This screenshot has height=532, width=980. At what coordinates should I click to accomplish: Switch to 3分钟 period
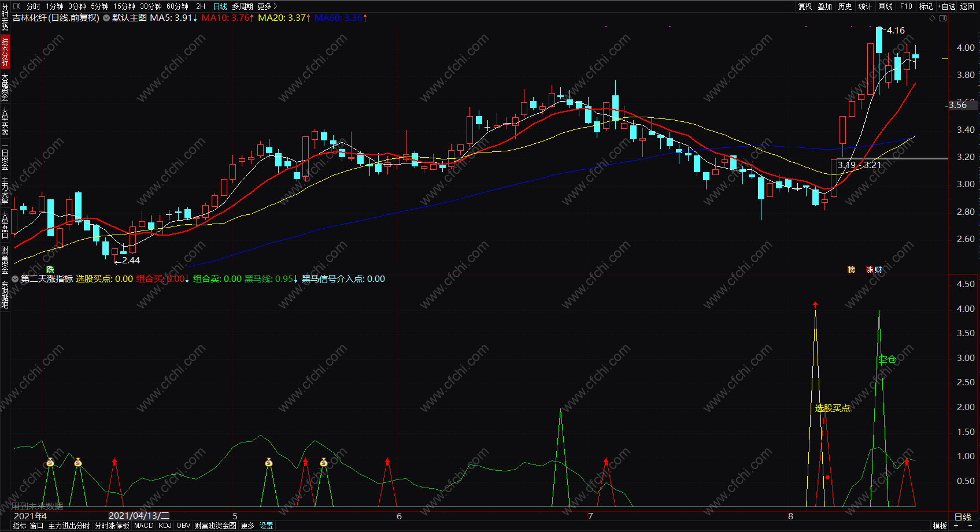(77, 6)
